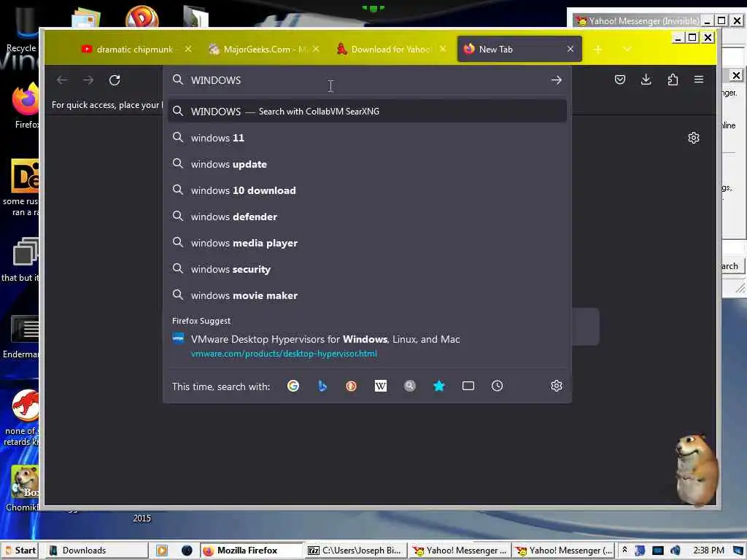747x560 pixels.
Task: Open the Save to Pocket button
Action: 619,79
